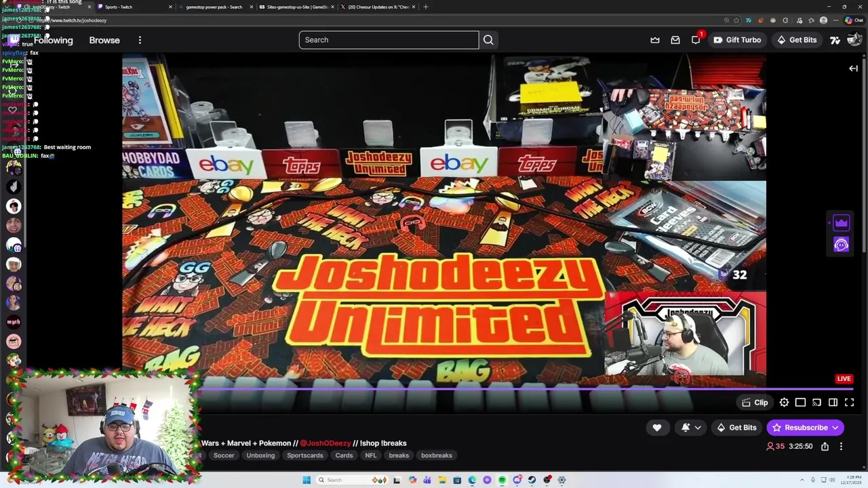This screenshot has width=868, height=488.
Task: Click the boxbreaks tag
Action: tap(437, 455)
